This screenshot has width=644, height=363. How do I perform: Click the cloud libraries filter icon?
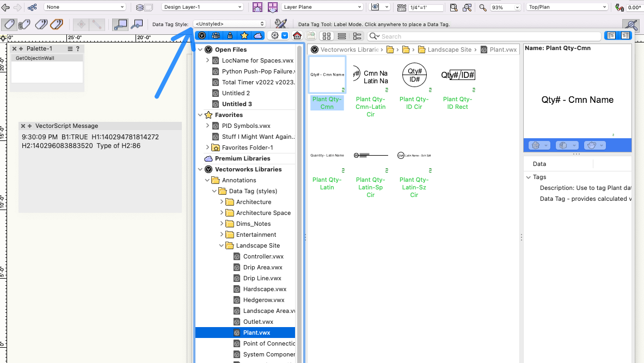[x=257, y=36]
